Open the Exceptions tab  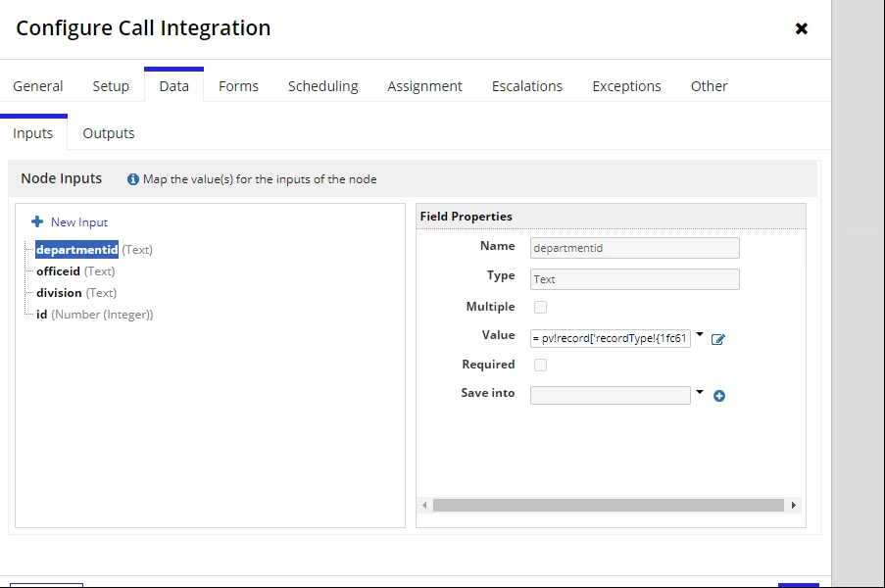click(626, 86)
